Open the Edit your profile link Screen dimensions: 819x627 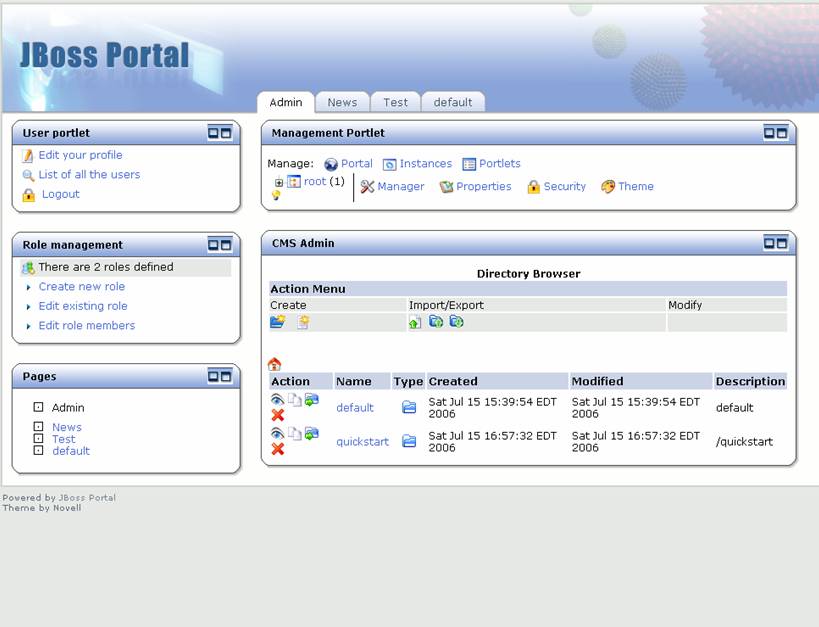click(80, 155)
